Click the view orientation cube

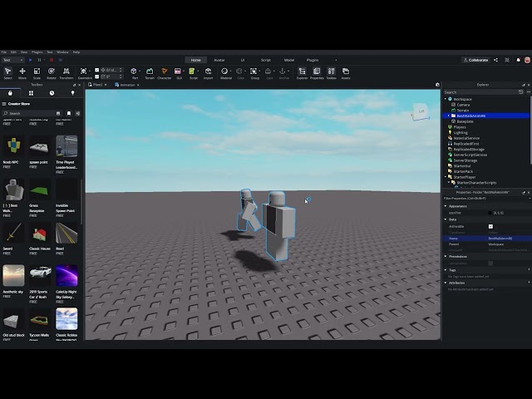click(x=421, y=112)
